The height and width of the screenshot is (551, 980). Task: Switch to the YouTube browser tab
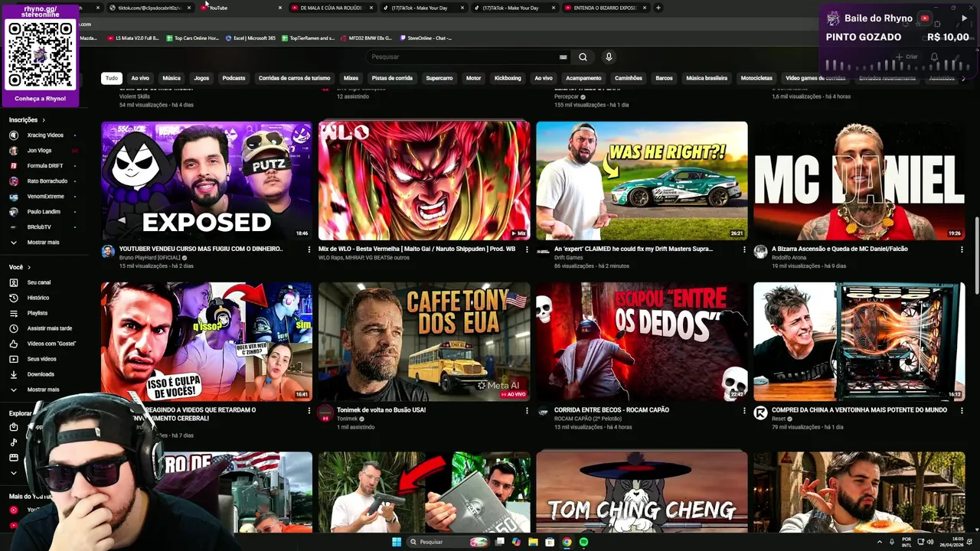241,8
